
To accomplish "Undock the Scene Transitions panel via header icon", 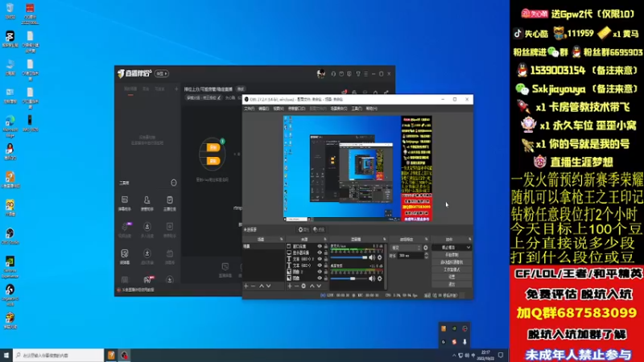I will tap(426, 239).
